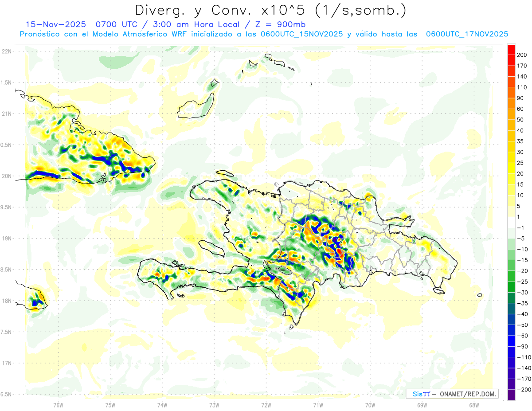Image resolution: width=532 pixels, height=411 pixels.
Task: Click the '19N' latitude axis label
Action: pyautogui.click(x=6, y=239)
